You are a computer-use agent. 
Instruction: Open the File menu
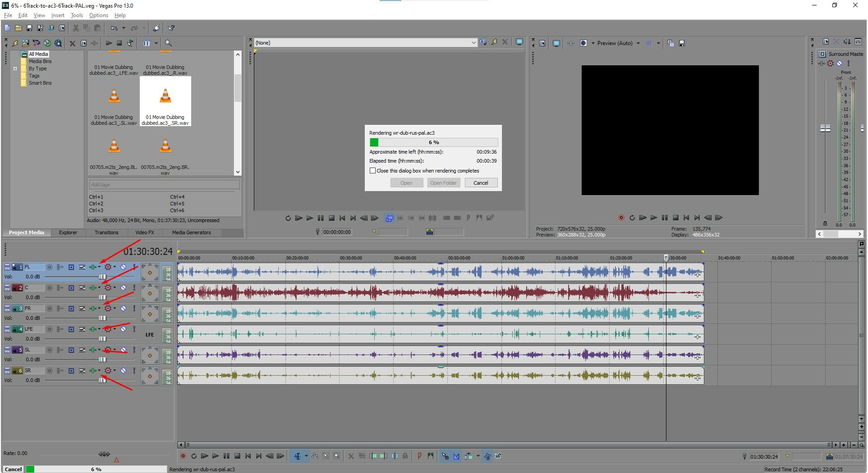click(8, 15)
